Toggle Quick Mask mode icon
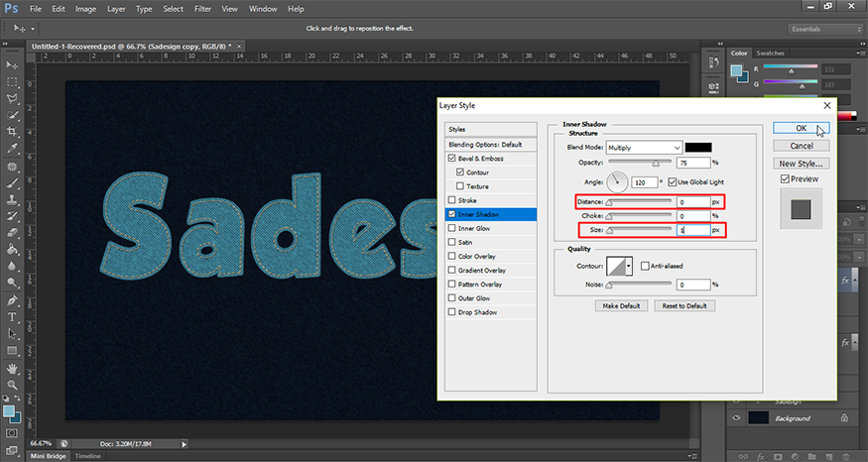Viewport: 868px width, 462px height. [x=12, y=433]
